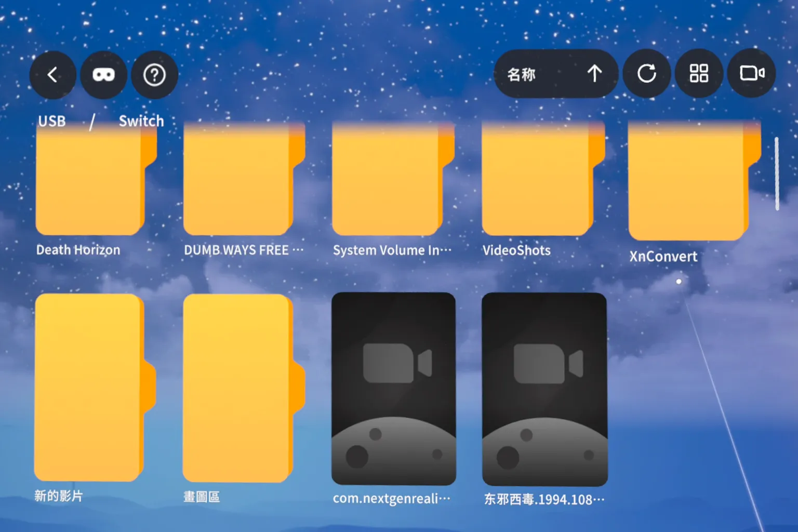Click the back navigation arrow

point(52,74)
